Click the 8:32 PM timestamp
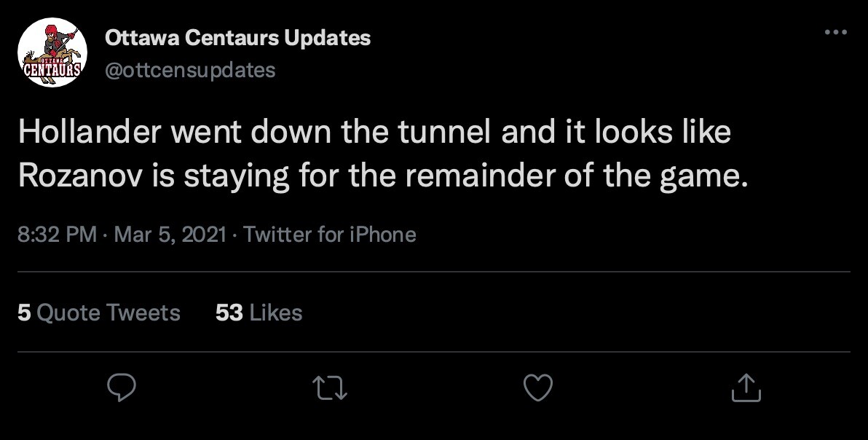The height and width of the screenshot is (440, 868). click(x=57, y=235)
